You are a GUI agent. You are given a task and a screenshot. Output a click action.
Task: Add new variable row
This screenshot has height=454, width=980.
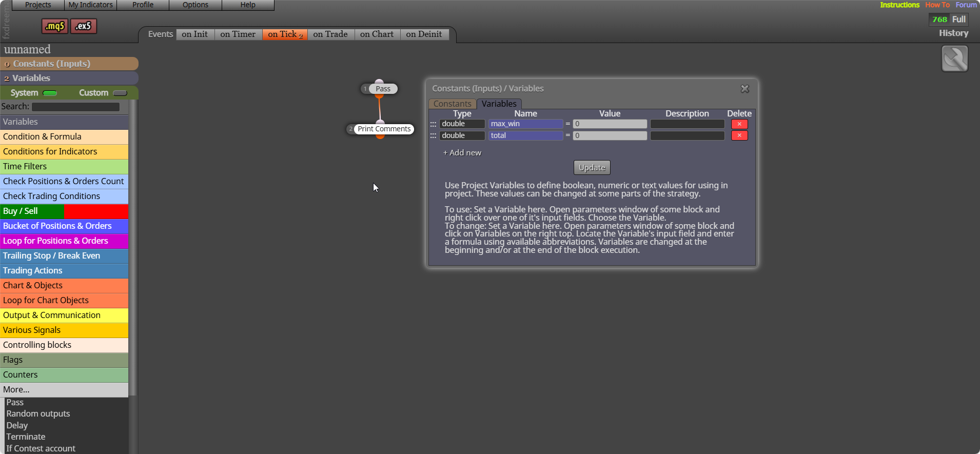click(462, 153)
